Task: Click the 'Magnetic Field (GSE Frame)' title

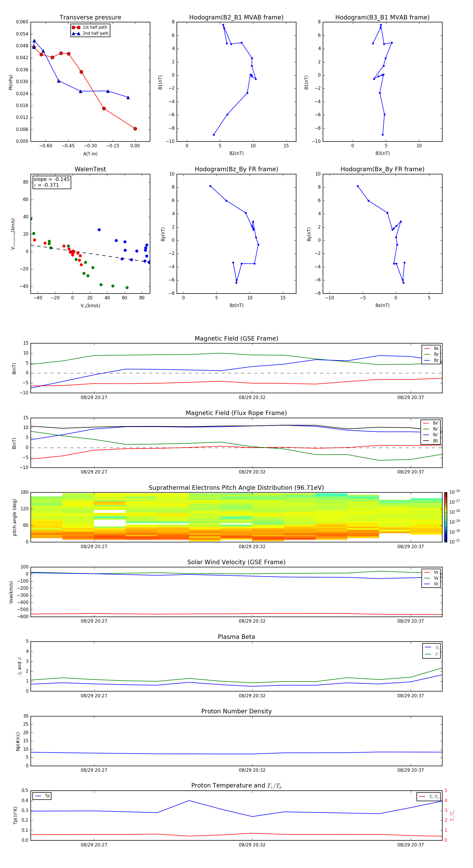Action: click(236, 339)
